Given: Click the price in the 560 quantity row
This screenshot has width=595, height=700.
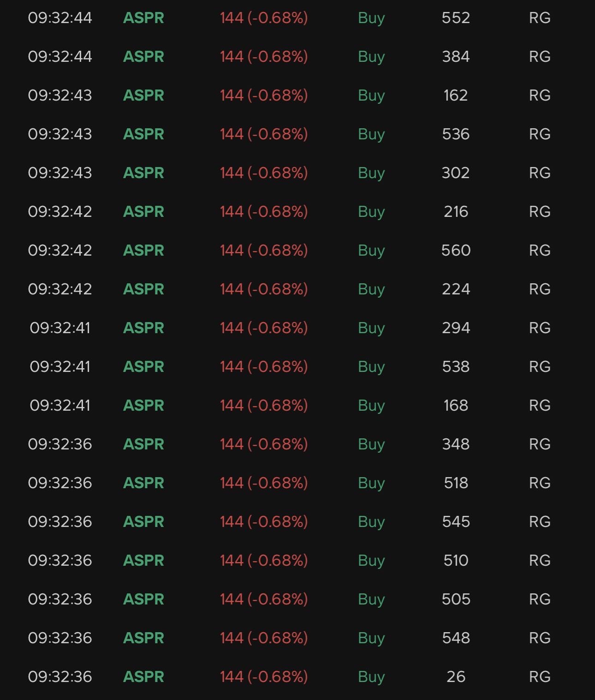Looking at the screenshot, I should (x=263, y=251).
